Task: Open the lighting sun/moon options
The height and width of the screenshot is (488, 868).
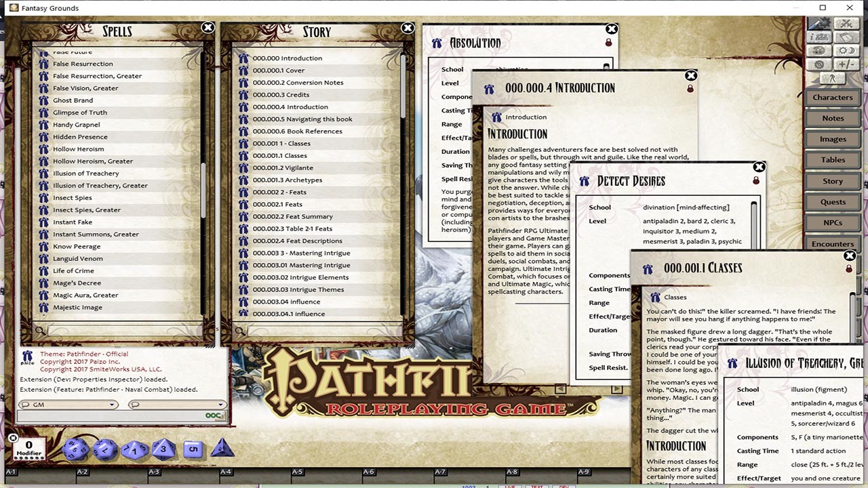Action: point(846,51)
